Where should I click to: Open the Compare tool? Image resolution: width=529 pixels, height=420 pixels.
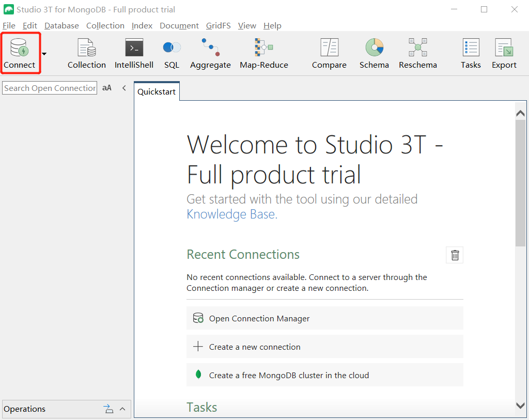pos(329,53)
